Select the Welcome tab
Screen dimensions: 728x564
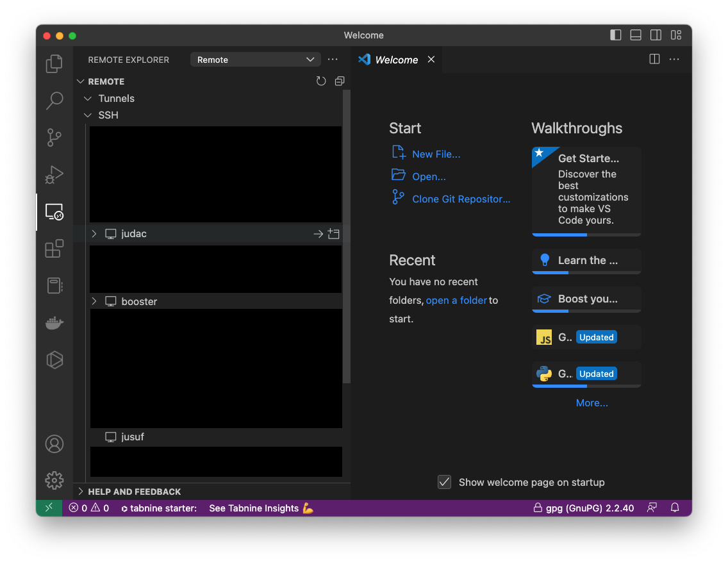(395, 60)
